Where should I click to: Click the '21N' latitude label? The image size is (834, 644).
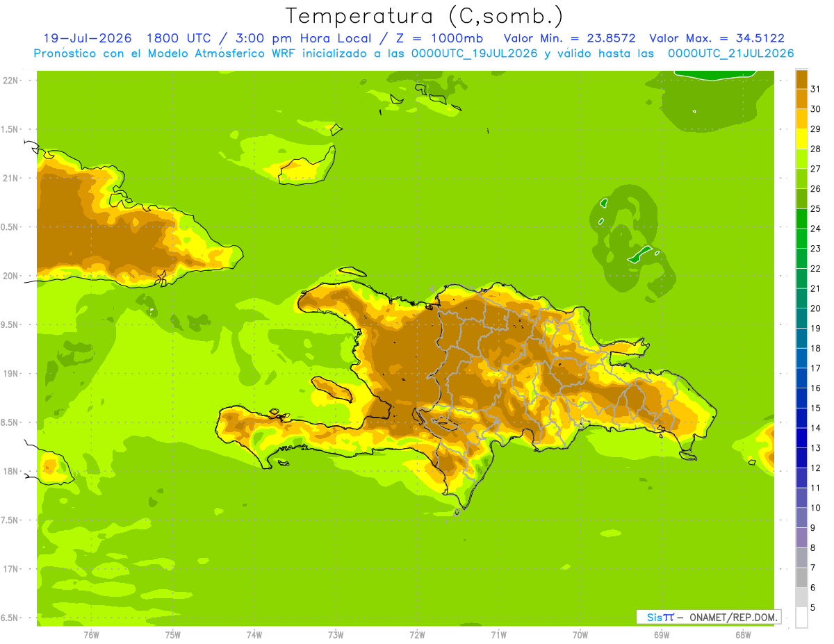point(10,179)
